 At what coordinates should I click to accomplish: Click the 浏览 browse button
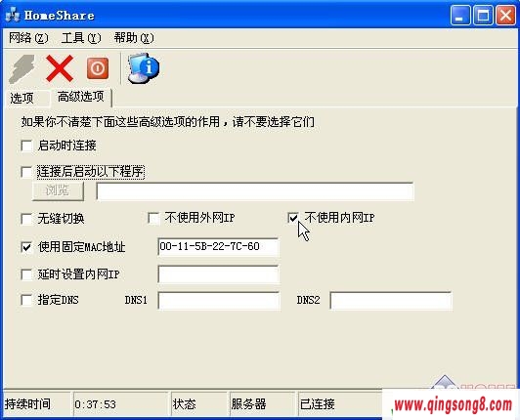click(x=58, y=190)
